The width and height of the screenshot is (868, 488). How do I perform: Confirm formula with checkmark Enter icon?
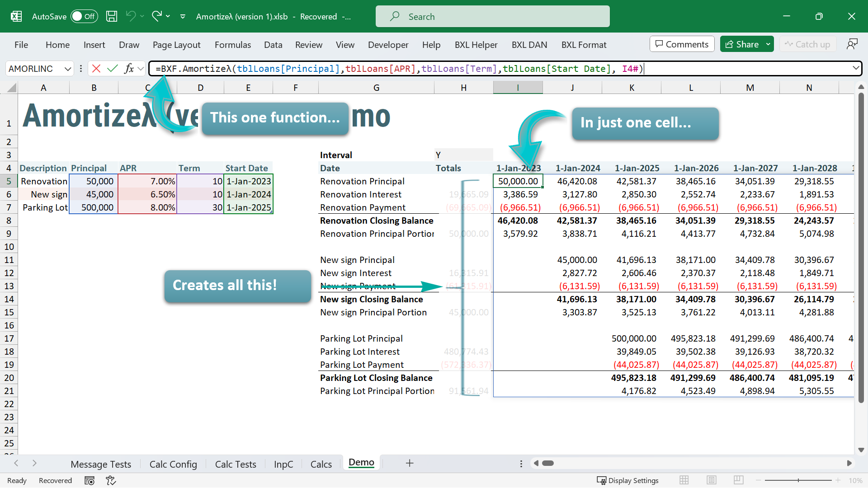coord(112,69)
